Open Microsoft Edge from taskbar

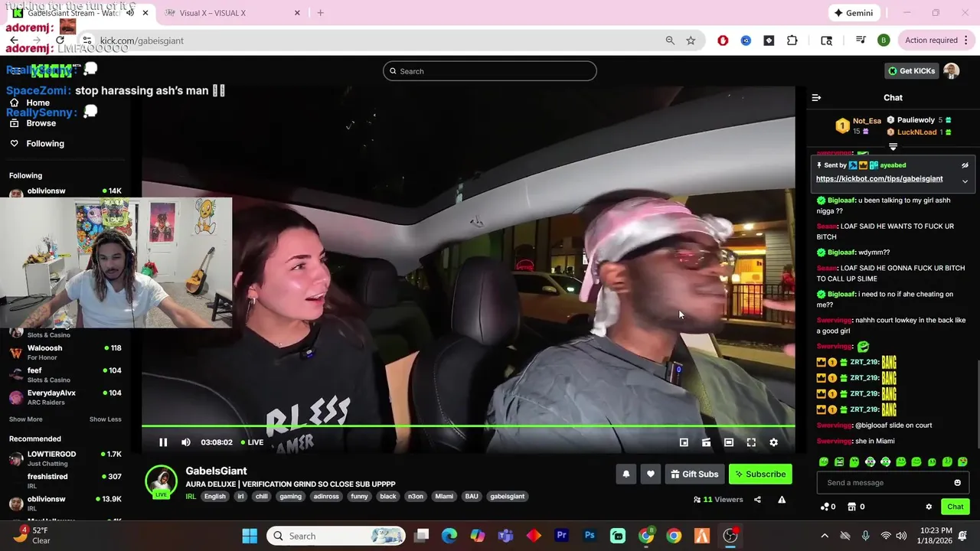449,536
